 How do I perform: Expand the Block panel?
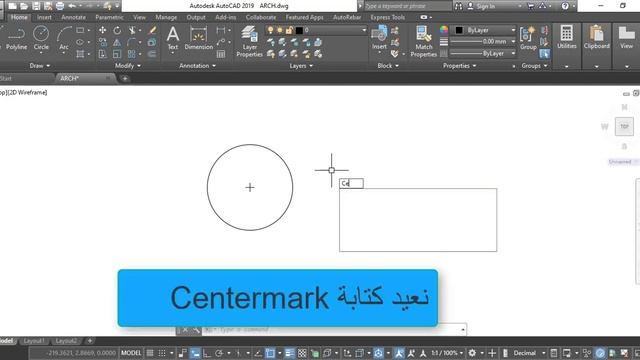388,66
